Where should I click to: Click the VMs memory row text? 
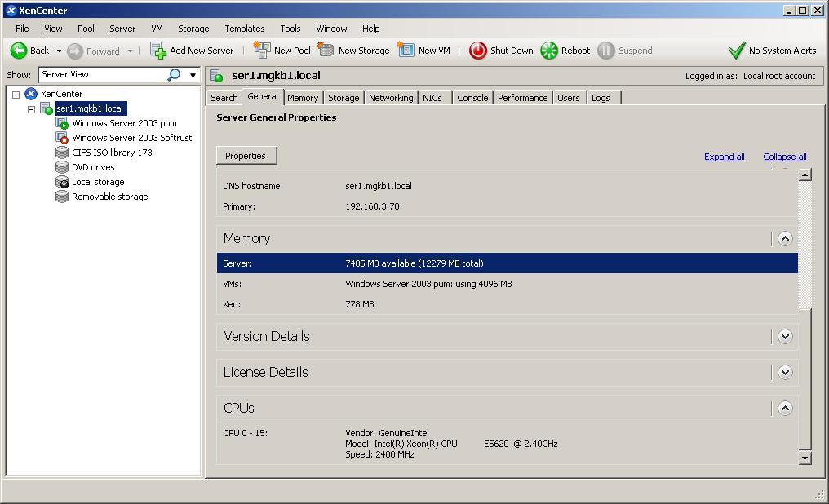428,285
